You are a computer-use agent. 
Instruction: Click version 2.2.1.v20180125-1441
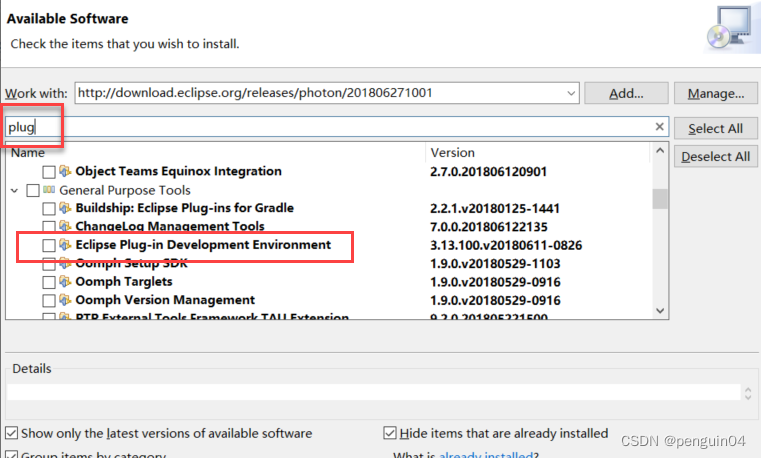495,208
